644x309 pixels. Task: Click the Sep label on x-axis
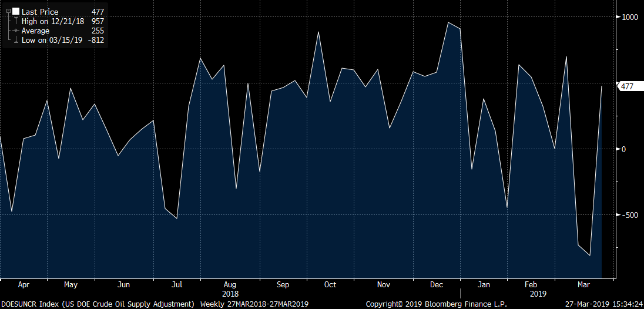(x=283, y=285)
